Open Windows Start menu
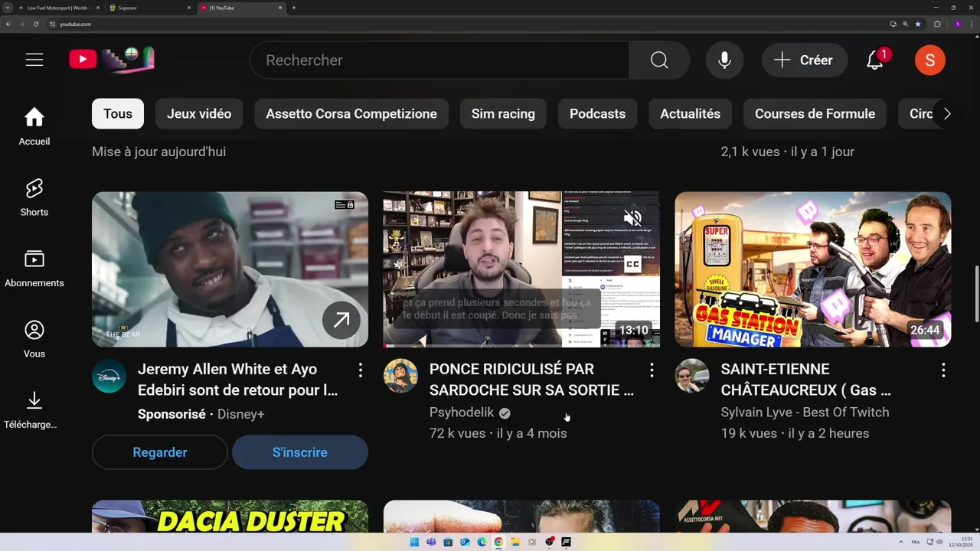The width and height of the screenshot is (980, 551). click(414, 542)
